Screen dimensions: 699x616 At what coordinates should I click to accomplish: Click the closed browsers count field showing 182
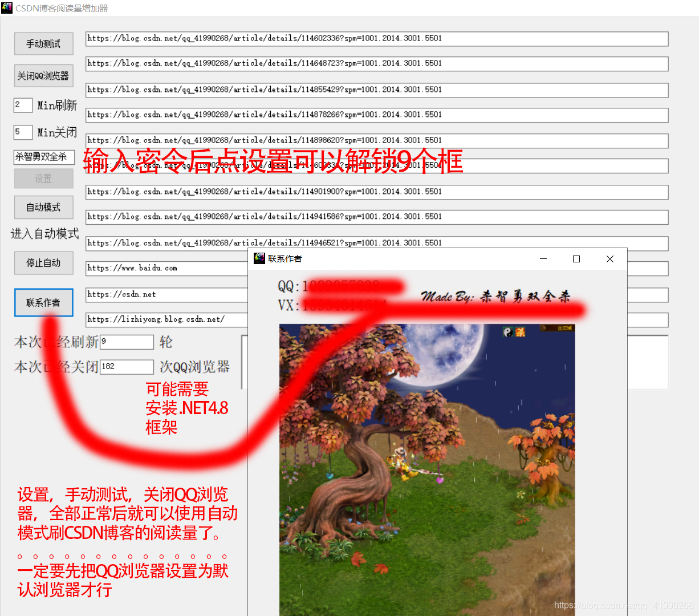tap(127, 367)
